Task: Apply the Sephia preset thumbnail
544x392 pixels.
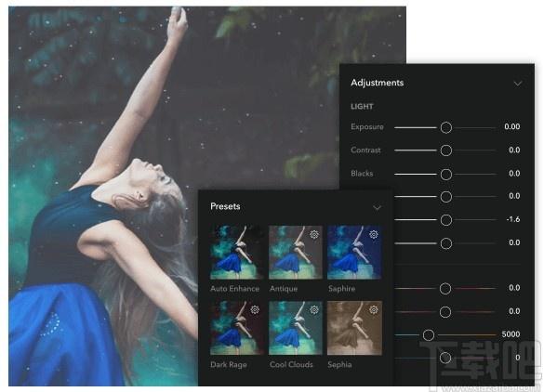Action: click(x=354, y=328)
